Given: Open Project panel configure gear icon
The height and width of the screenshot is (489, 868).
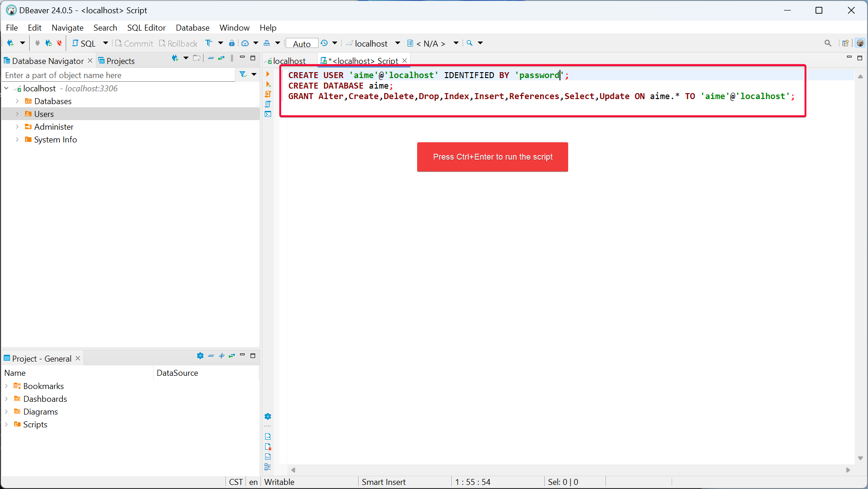Looking at the screenshot, I should pos(200,356).
